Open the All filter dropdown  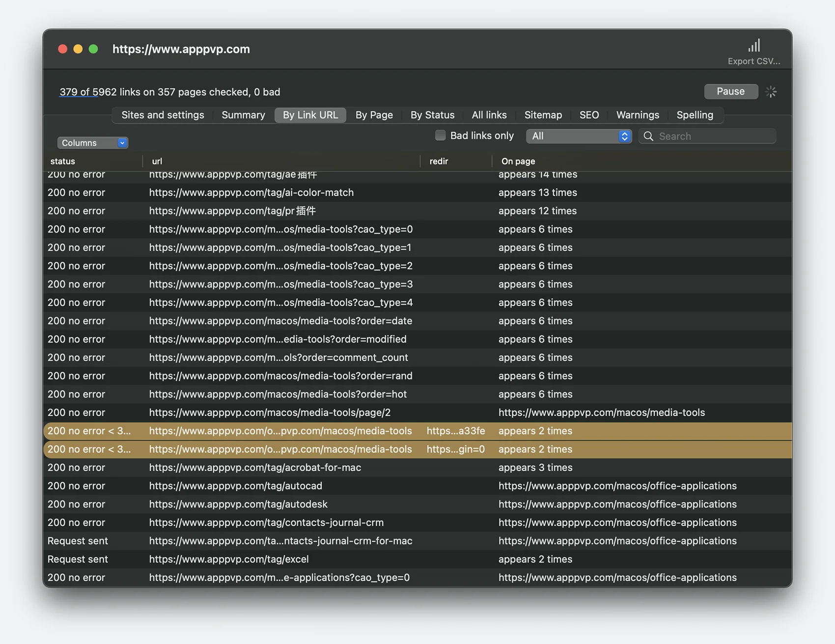pyautogui.click(x=579, y=136)
